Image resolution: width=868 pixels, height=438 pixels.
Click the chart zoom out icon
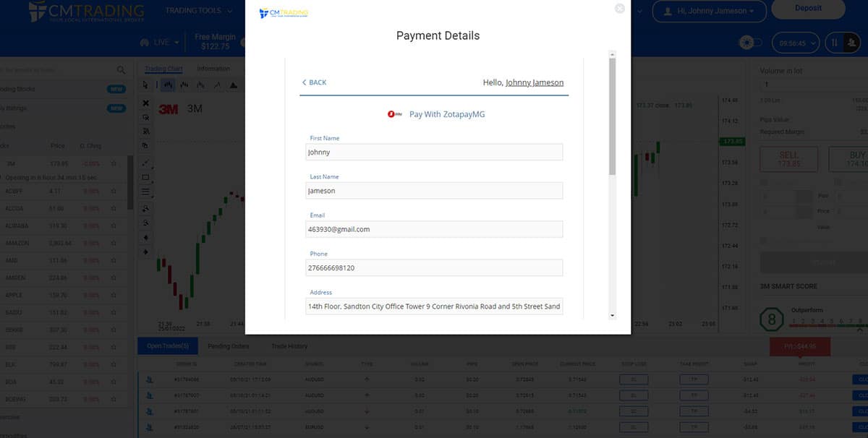point(146,223)
